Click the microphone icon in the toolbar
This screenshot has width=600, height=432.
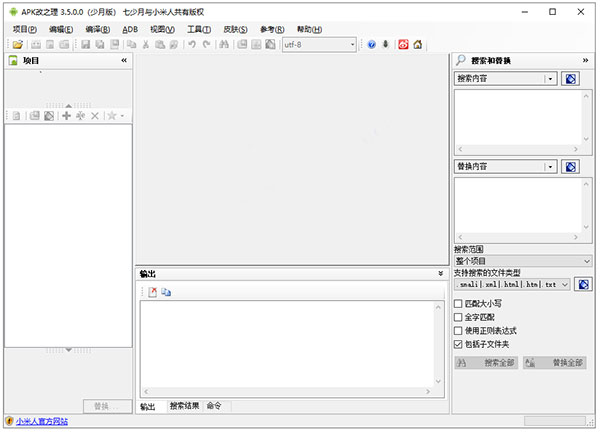pyautogui.click(x=386, y=44)
